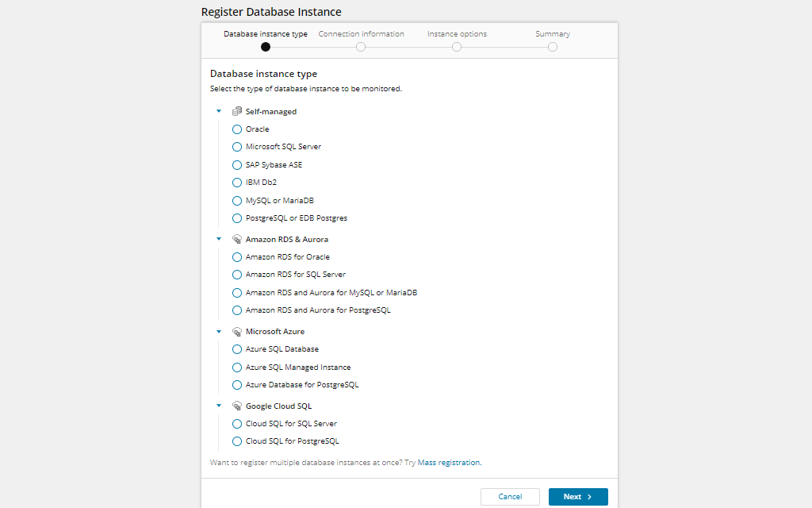This screenshot has width=812, height=508.
Task: Click the Google Cloud SQL cloud icon
Action: [236, 406]
